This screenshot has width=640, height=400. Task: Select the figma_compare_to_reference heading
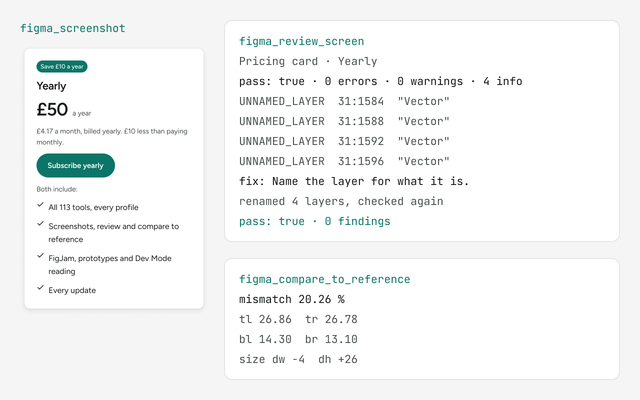[324, 279]
